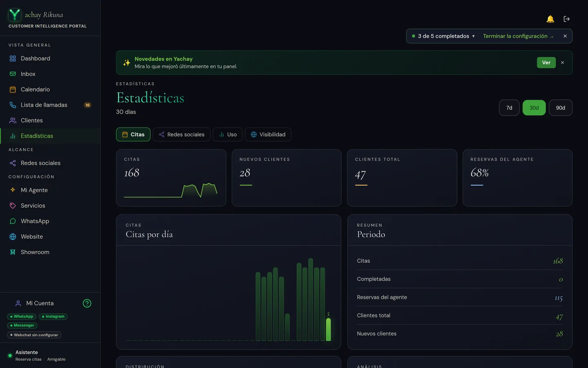Open WhatsApp configuration in sidebar
Screen dimensions: 588x368
point(50,221)
